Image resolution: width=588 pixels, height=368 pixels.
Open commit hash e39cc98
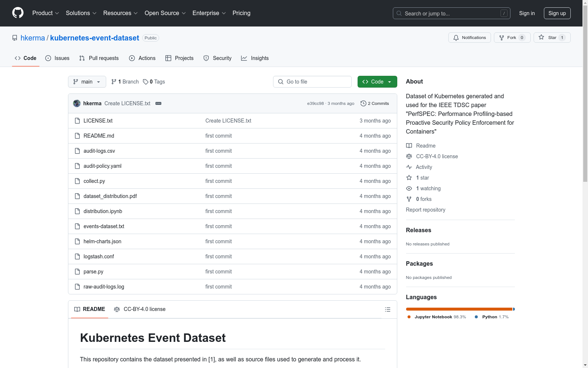[x=316, y=103]
